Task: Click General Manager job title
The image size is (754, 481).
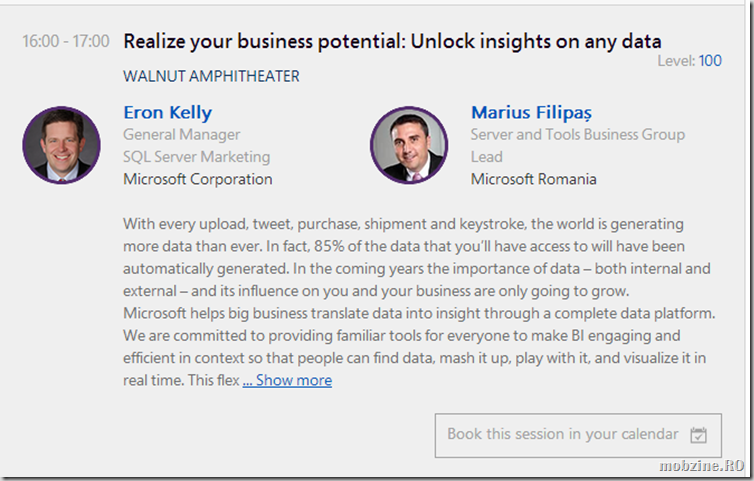Action: [x=181, y=135]
